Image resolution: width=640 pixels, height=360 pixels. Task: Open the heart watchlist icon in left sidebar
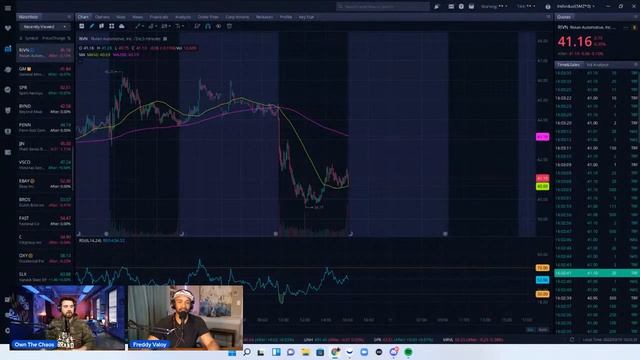(x=8, y=28)
